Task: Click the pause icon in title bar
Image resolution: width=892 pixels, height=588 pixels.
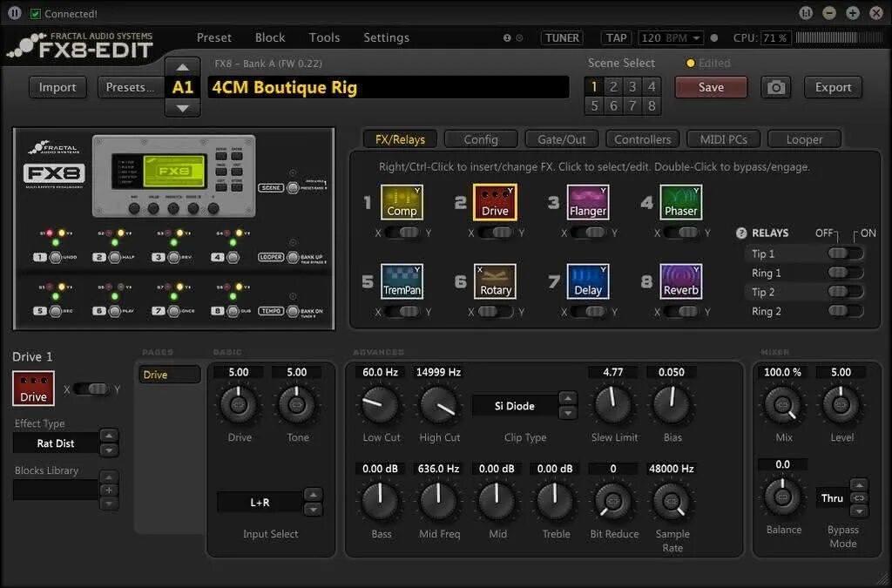Action: pos(15,12)
